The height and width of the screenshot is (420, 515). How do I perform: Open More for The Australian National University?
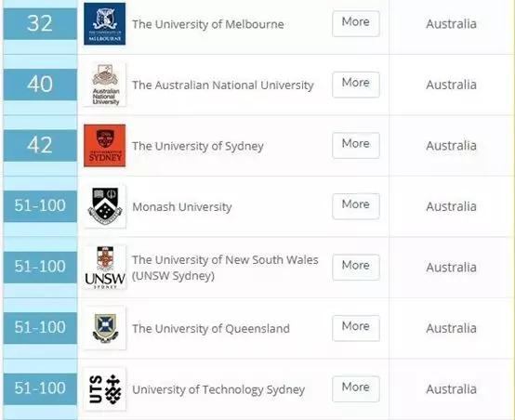click(x=356, y=85)
